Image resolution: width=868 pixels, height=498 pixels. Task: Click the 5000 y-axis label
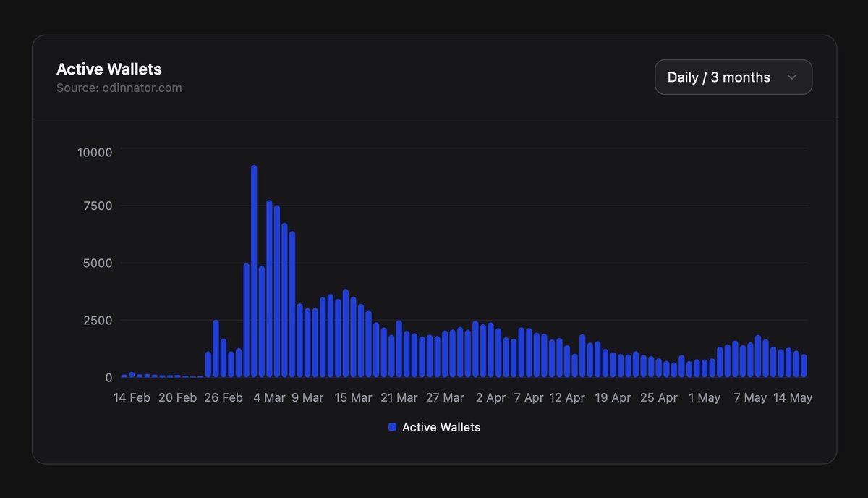tap(98, 263)
